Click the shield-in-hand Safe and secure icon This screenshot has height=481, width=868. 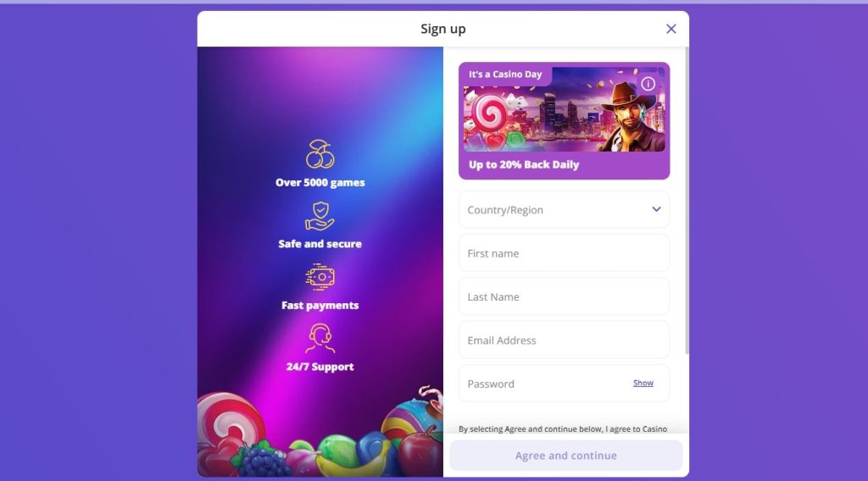(320, 216)
